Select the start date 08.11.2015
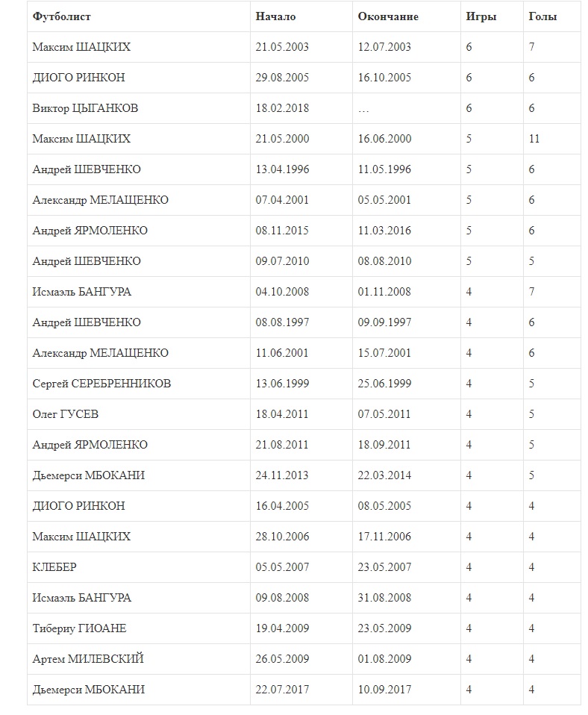This screenshot has height=715, width=588. (x=282, y=231)
